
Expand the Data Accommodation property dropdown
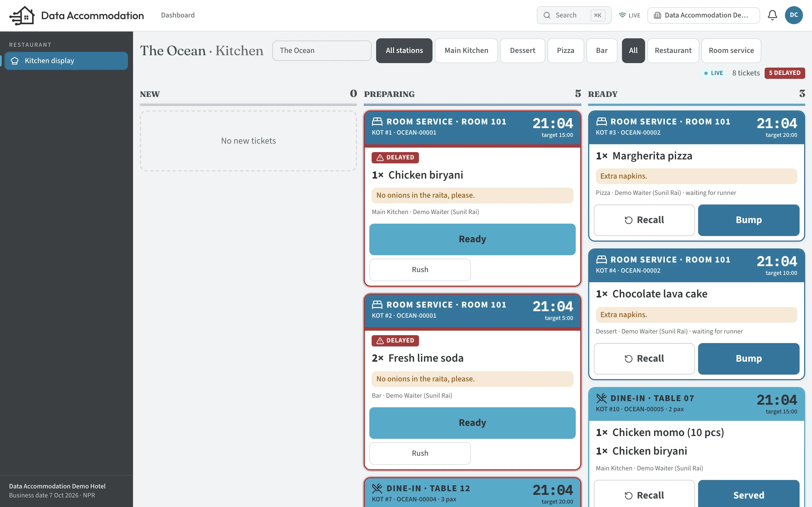(703, 15)
